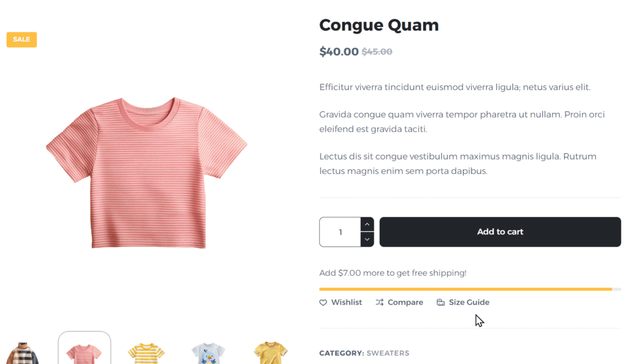Select the light blue duck shirt thumbnail

point(208,353)
